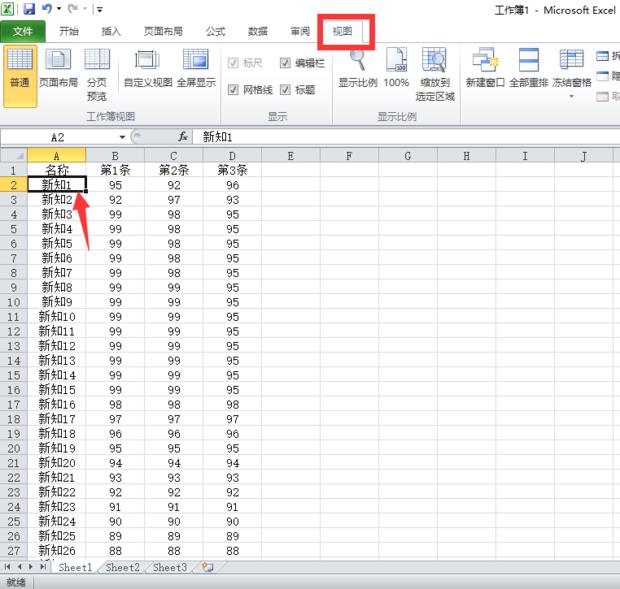Switch to Sheet1 tab
The height and width of the screenshot is (589, 620).
point(75,568)
